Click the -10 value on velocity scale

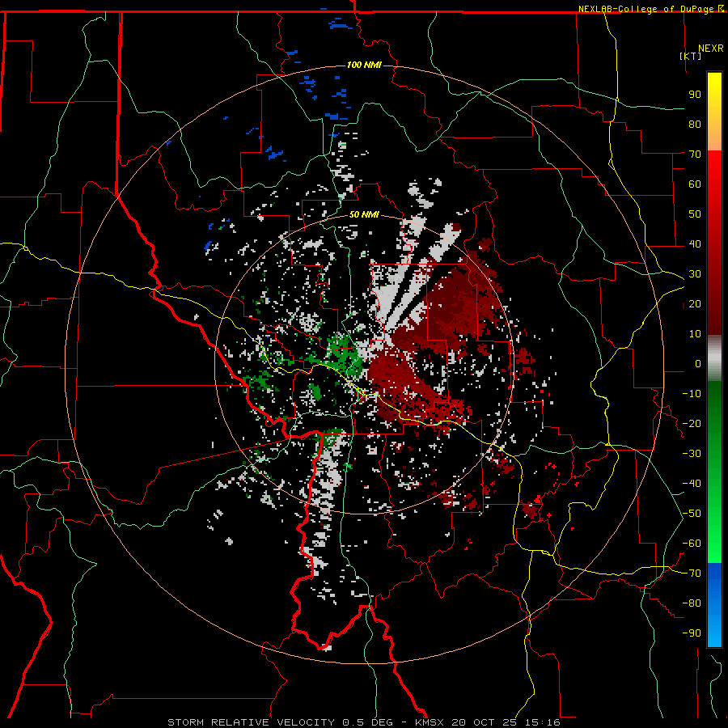coord(692,394)
